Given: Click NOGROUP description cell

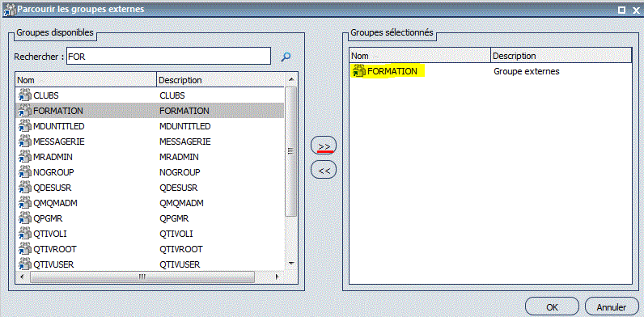Looking at the screenshot, I should (180, 172).
